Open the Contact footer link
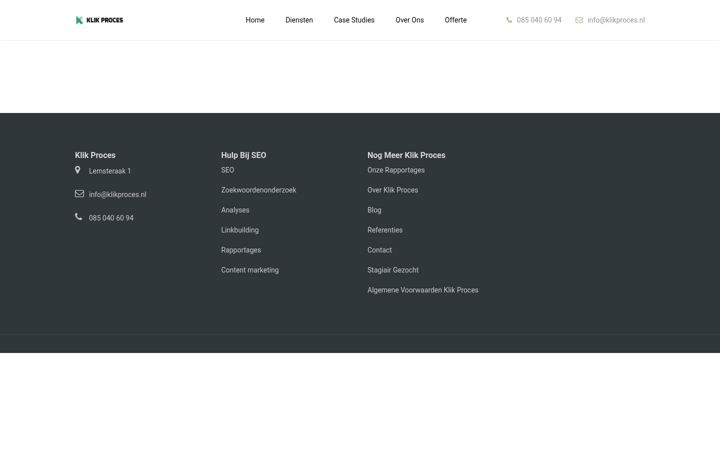 click(380, 250)
